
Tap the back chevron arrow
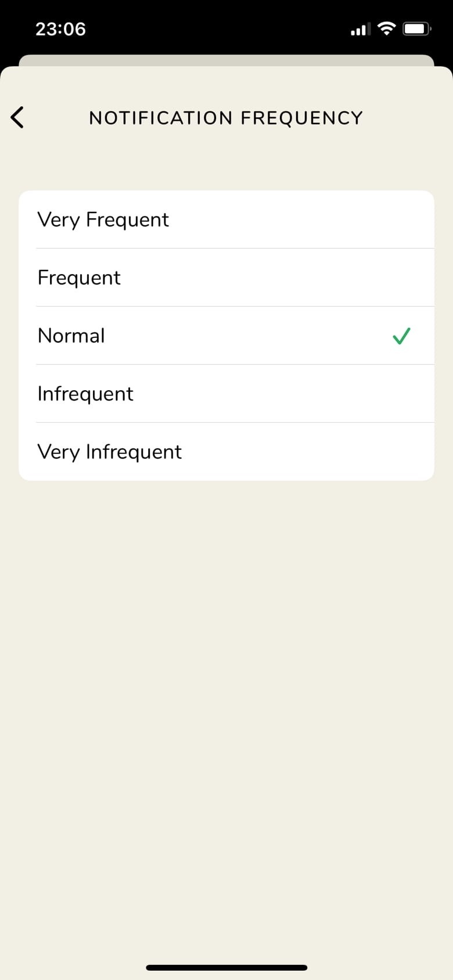17,117
